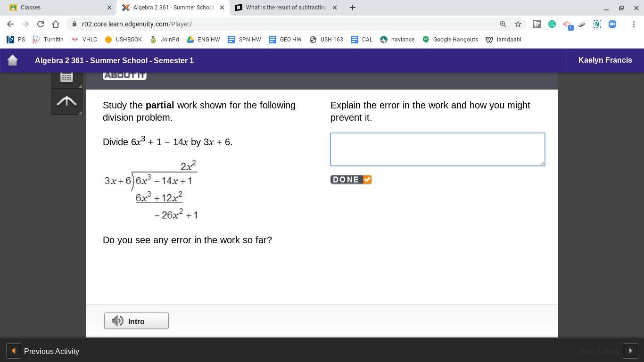Open the Turnitin bookmark
The width and height of the screenshot is (644, 362).
point(48,40)
